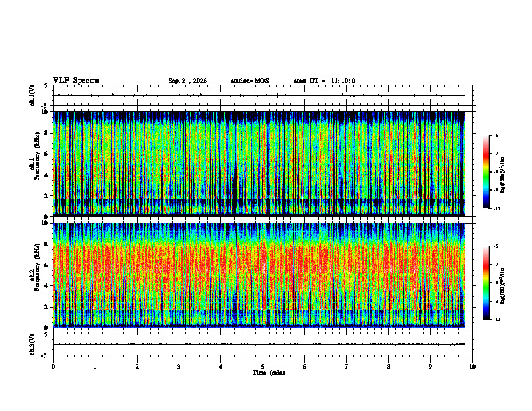
Task: Click the ch.3(V) waveform trace line
Action: (259, 345)
